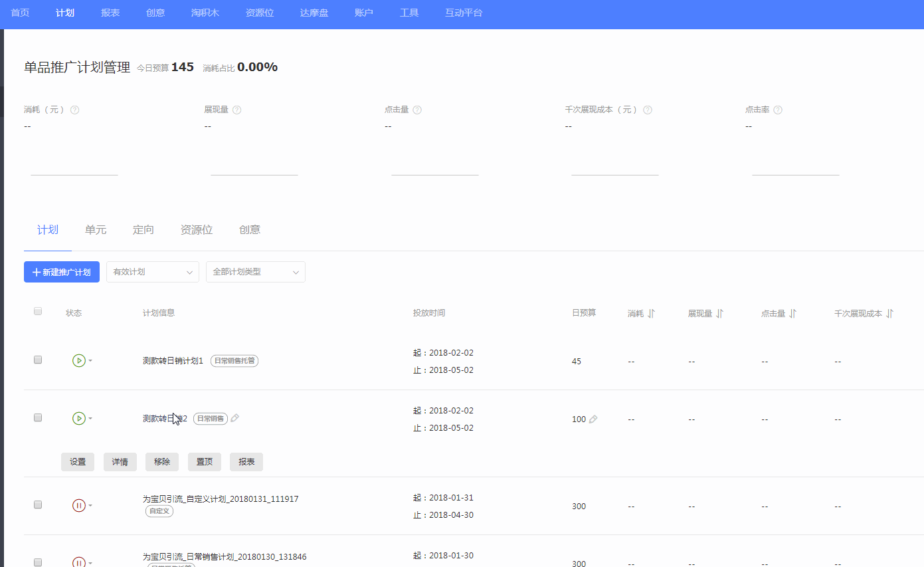Click help icon beside 点击量 metric

[417, 110]
